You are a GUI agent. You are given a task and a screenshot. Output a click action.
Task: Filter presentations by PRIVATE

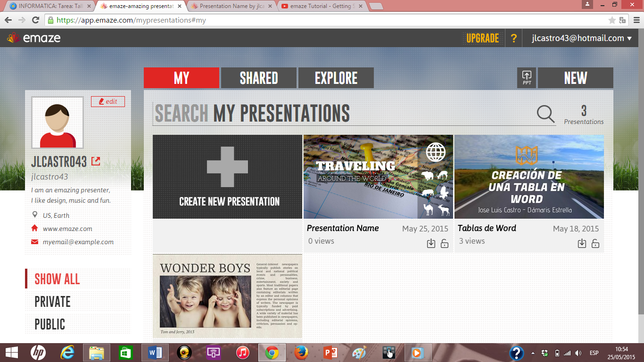point(52,302)
